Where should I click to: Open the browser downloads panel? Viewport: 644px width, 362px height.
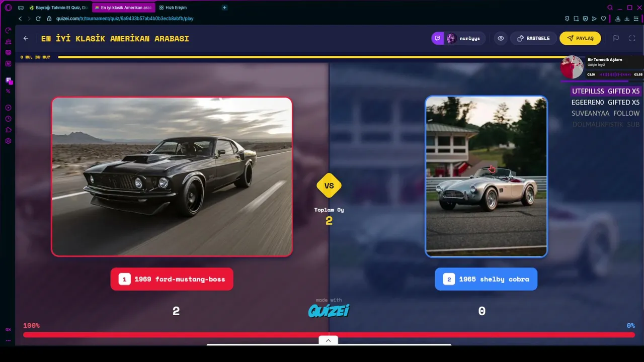point(627,19)
